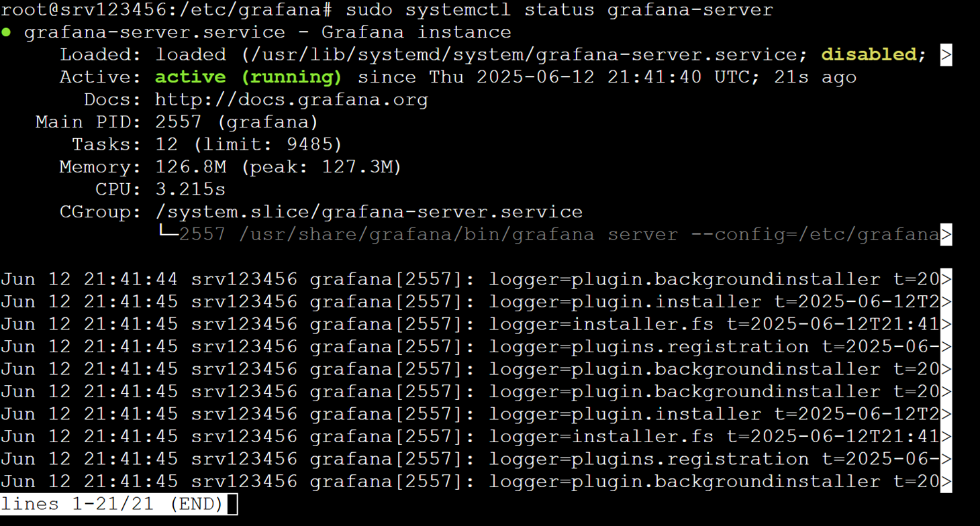Expand the truncated Loaded line via its chevron
Image resolution: width=980 pixels, height=526 pixels.
(x=947, y=54)
